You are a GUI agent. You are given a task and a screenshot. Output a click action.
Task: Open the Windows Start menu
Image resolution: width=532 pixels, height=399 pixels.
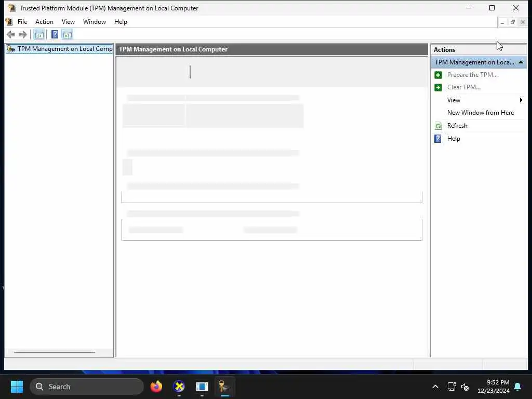[17, 387]
